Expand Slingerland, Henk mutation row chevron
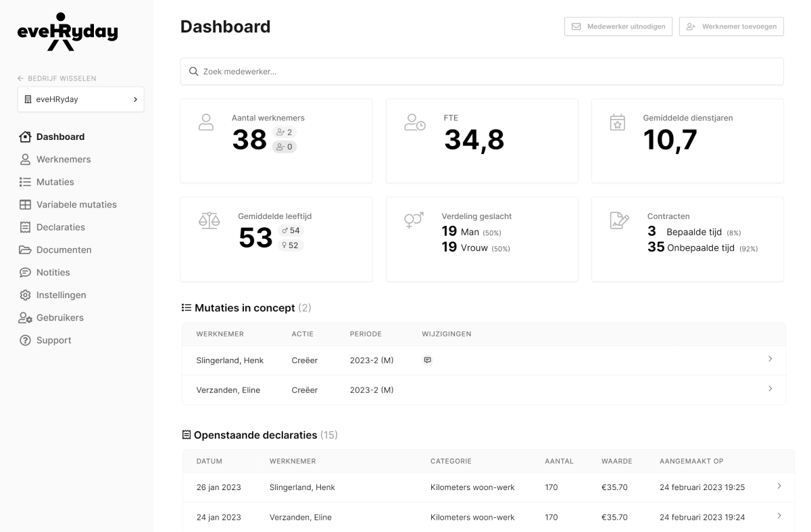Image resolution: width=811 pixels, height=532 pixels. (770, 359)
